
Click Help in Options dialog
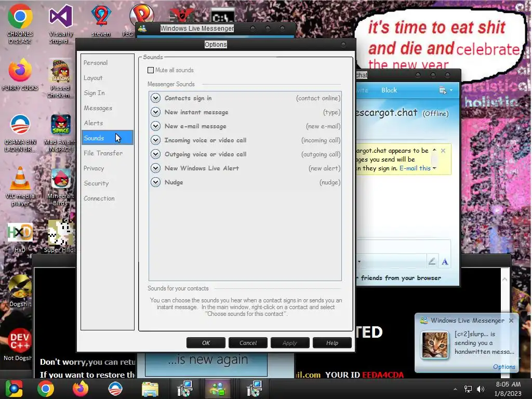point(332,343)
